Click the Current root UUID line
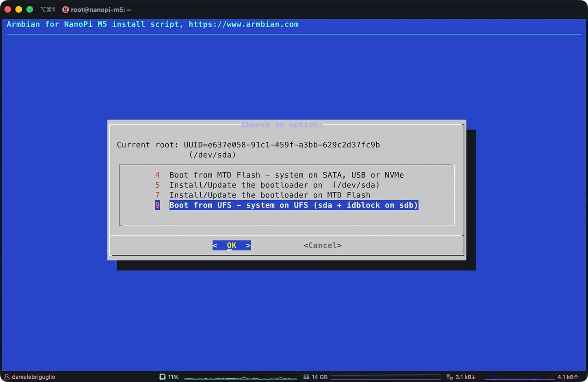The image size is (588, 382). (249, 145)
